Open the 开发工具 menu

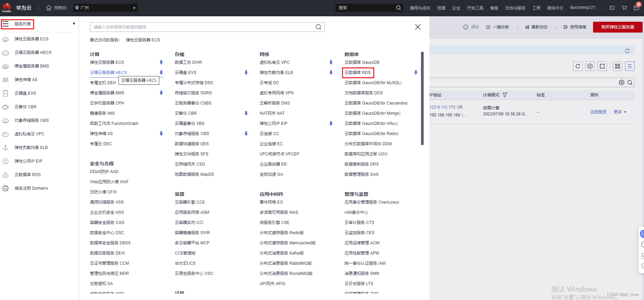[x=475, y=8]
